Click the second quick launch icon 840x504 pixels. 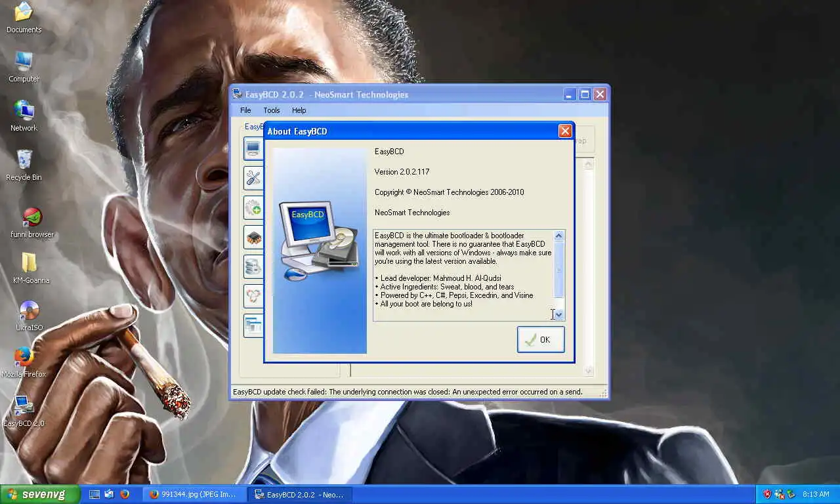[110, 494]
